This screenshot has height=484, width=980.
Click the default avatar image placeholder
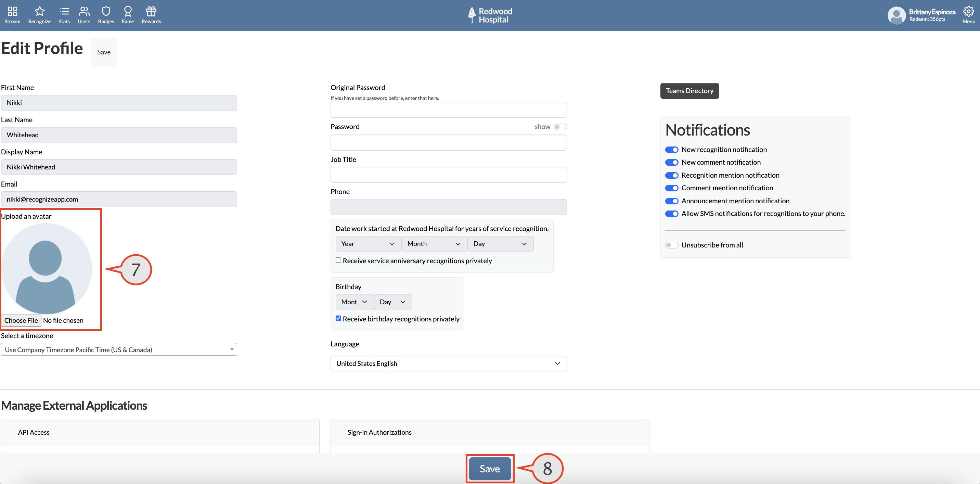(47, 268)
